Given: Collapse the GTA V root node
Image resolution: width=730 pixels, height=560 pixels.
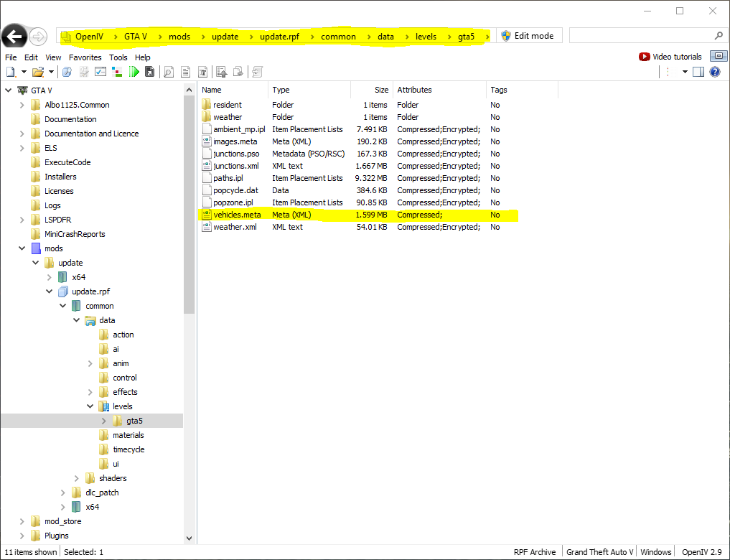Looking at the screenshot, I should point(9,90).
